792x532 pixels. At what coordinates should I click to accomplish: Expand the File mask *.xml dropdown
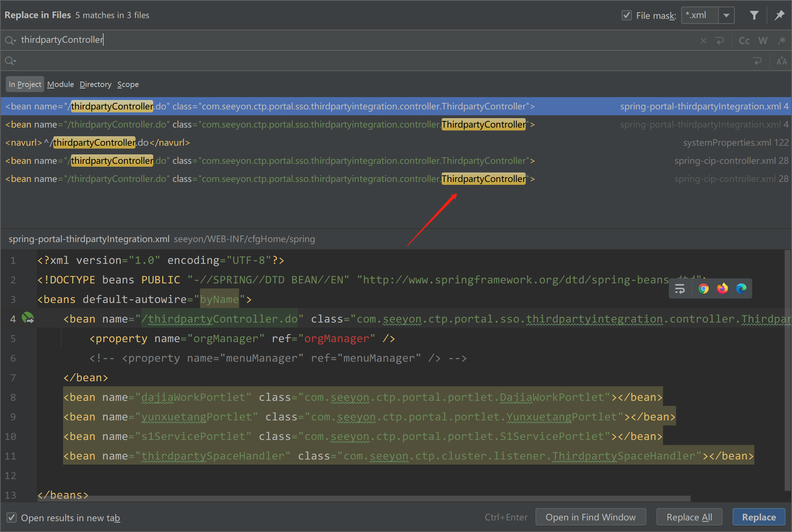(726, 15)
